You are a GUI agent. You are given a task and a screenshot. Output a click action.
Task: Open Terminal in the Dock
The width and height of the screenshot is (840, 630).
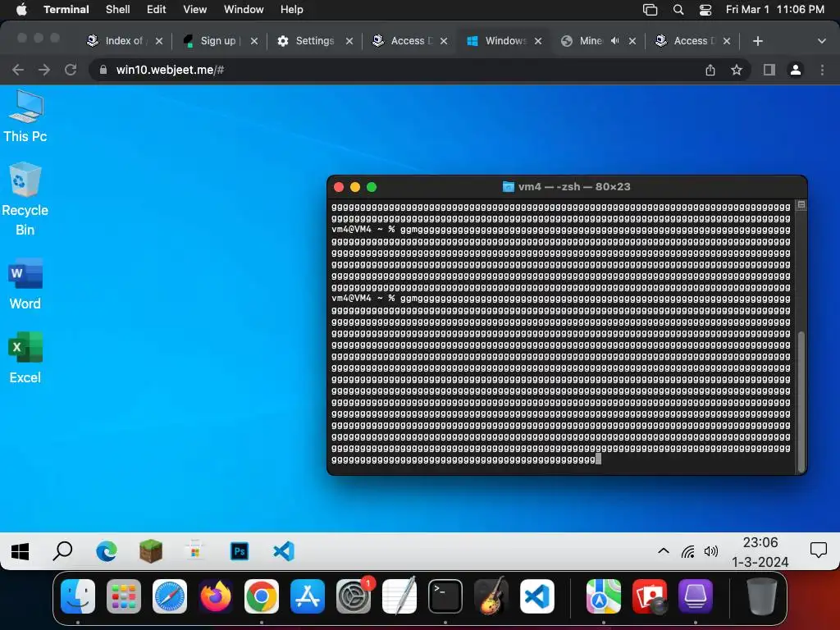[x=445, y=596]
